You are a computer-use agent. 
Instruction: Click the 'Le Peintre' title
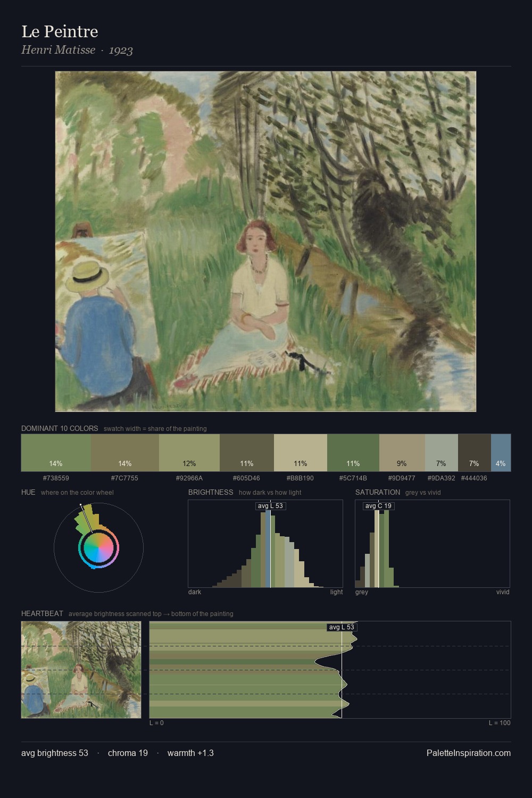coord(60,31)
